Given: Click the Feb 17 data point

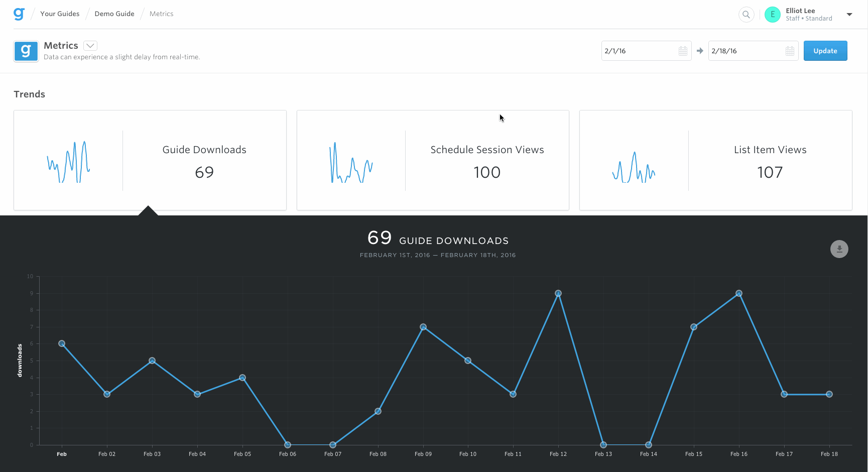Looking at the screenshot, I should pyautogui.click(x=784, y=394).
